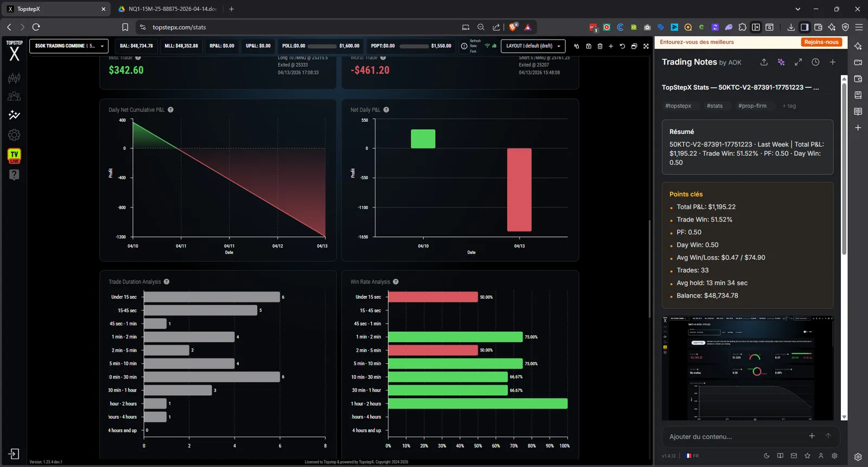
Task: Open the candlestick trading chart view
Action: [x=14, y=78]
